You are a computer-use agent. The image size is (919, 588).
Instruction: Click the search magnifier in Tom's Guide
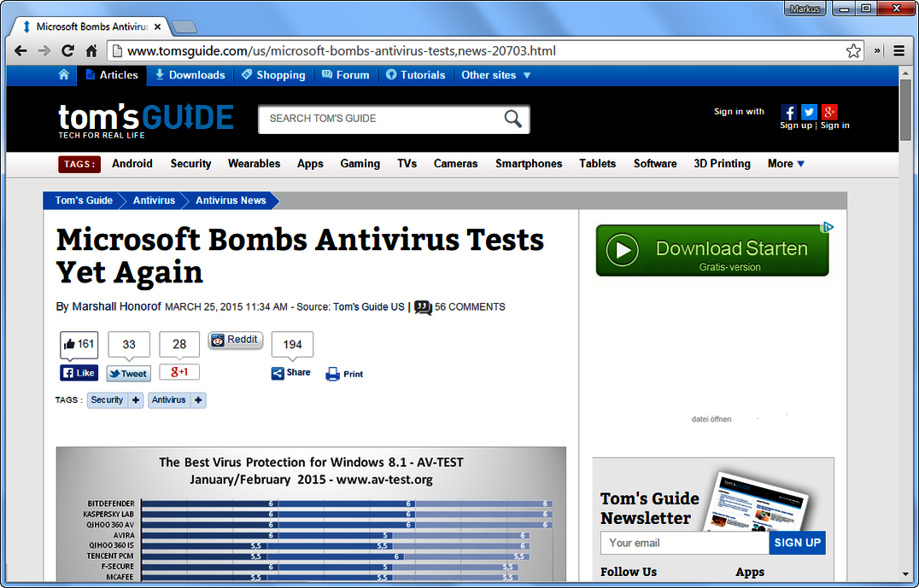[x=512, y=119]
